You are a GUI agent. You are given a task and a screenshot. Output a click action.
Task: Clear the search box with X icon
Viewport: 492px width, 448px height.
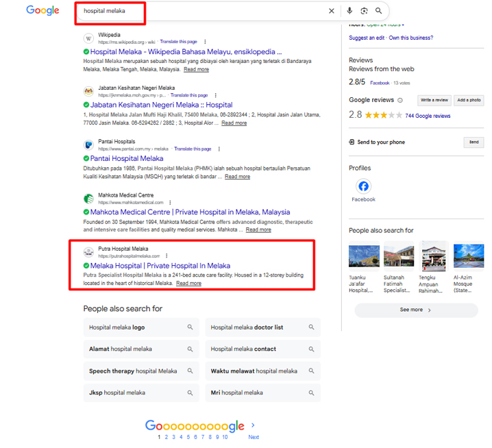coord(332,11)
